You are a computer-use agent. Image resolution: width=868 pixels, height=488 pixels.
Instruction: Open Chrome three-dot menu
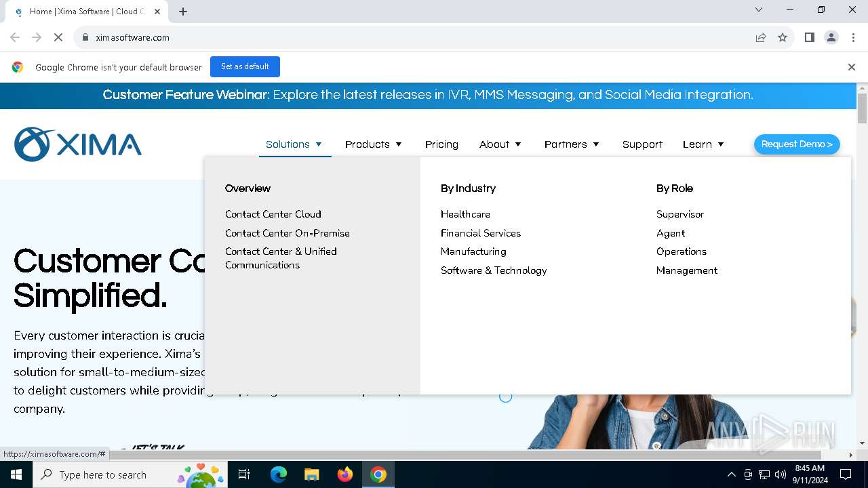pyautogui.click(x=852, y=37)
